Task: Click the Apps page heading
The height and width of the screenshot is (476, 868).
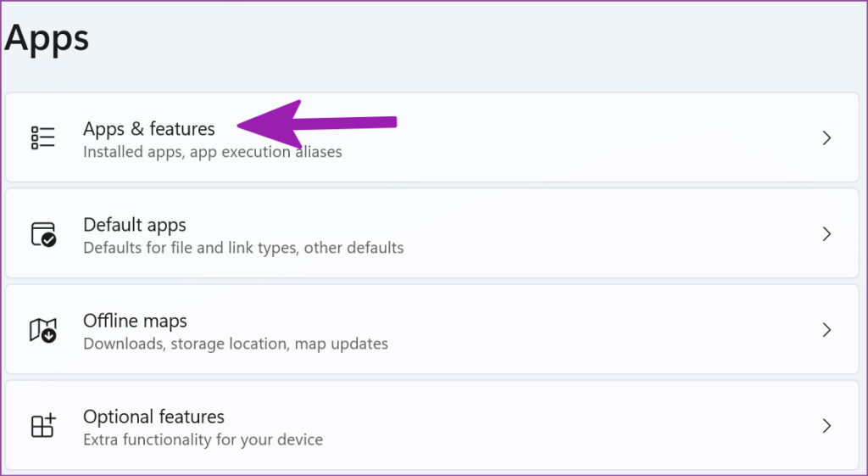Action: pyautogui.click(x=46, y=38)
